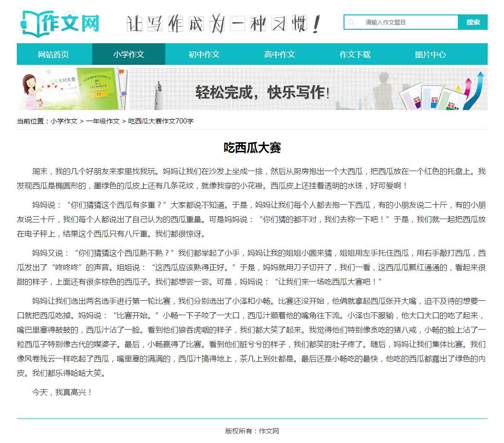Click 吃西瓜大赛作文700字 in breadcrumb
504x443 pixels.
161,121
